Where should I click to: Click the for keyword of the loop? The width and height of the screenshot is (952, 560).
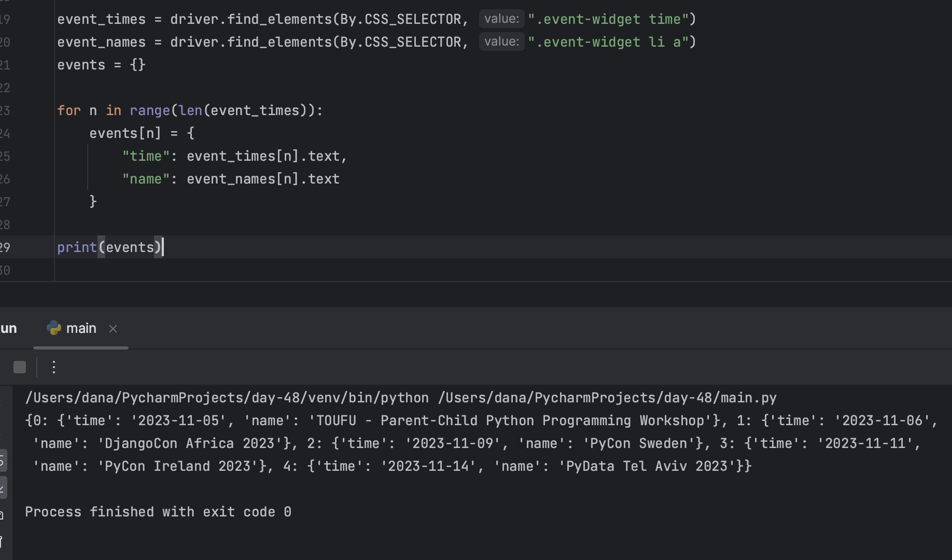[x=69, y=110]
